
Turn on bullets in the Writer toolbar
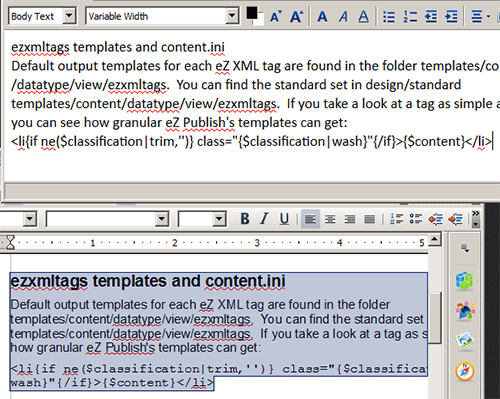coord(416,219)
